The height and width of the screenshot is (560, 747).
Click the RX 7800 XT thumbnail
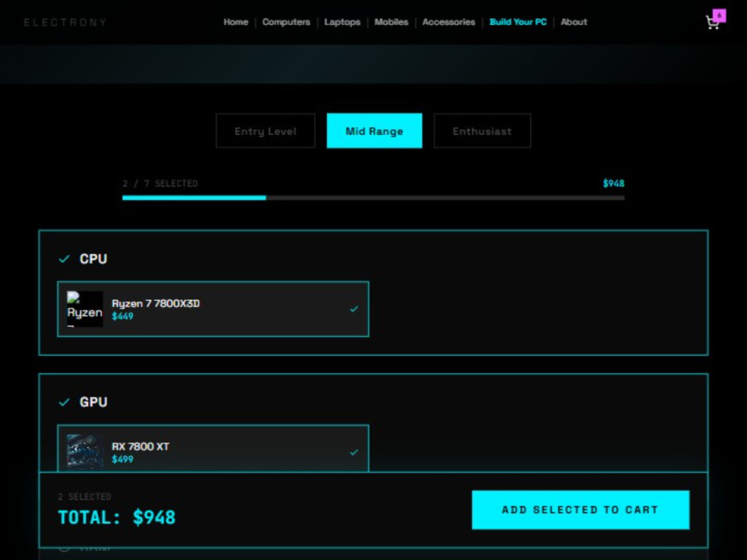85,452
